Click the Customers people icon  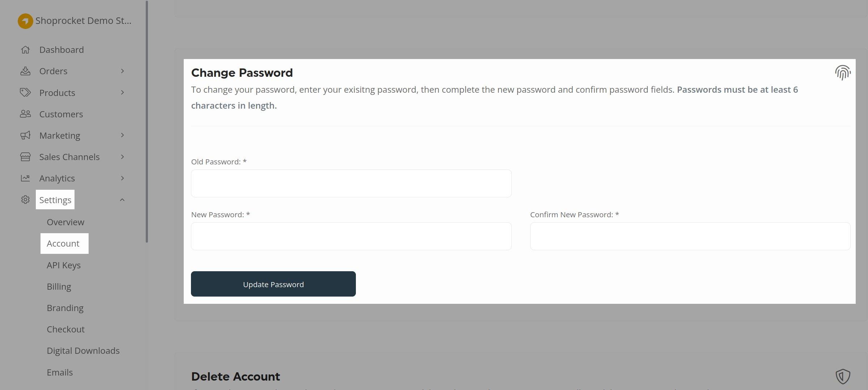pyautogui.click(x=25, y=114)
